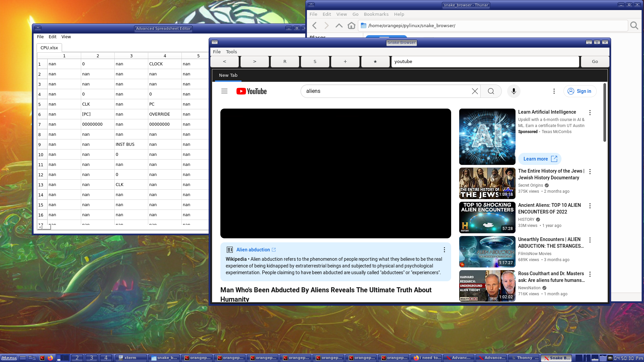Click the show desktop icon in taskbar

[x=23, y=358]
